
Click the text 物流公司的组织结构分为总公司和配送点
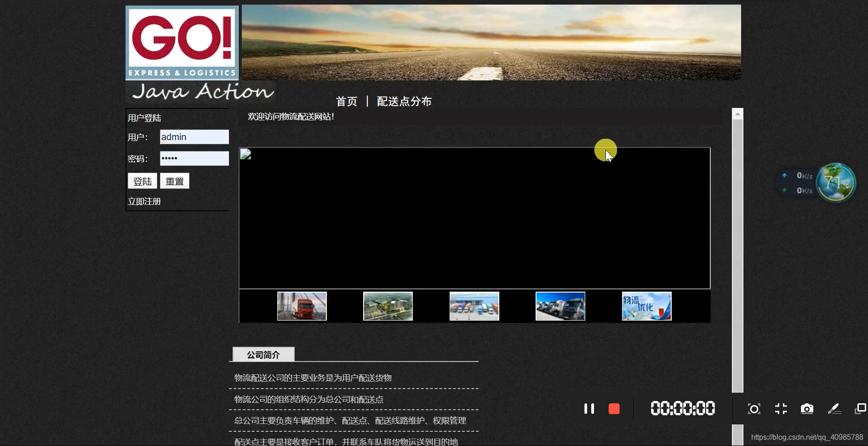pos(308,399)
